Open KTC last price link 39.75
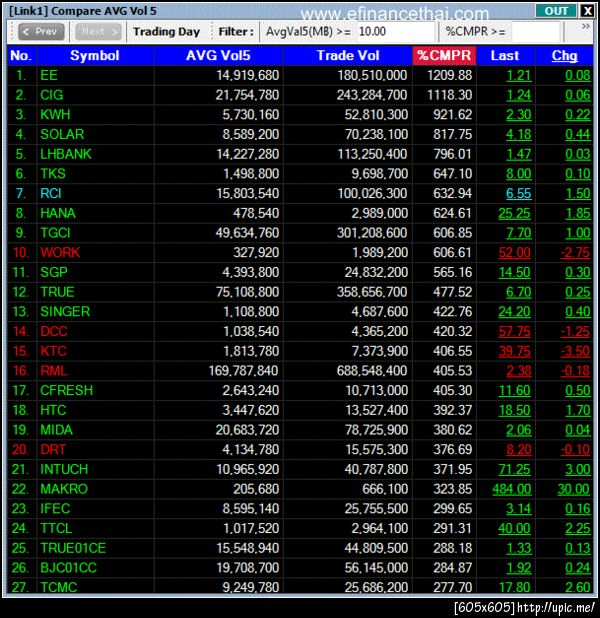600x618 pixels. point(514,351)
